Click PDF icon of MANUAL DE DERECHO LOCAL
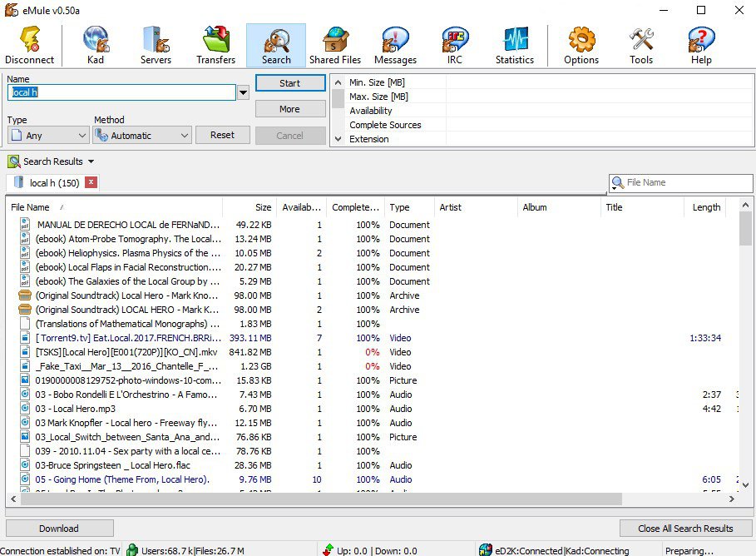Viewport: 756px width, 556px height. click(x=25, y=224)
